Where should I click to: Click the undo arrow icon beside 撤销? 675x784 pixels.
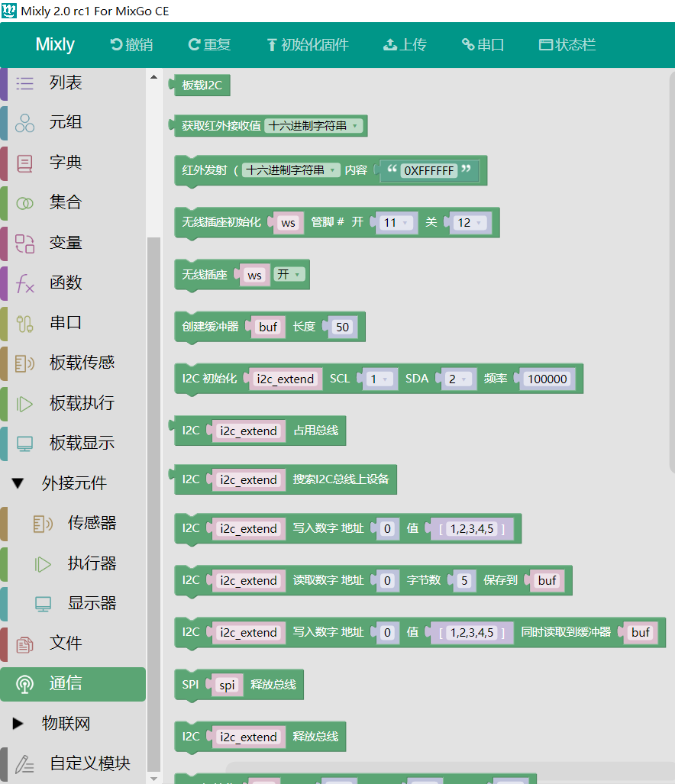tap(116, 45)
